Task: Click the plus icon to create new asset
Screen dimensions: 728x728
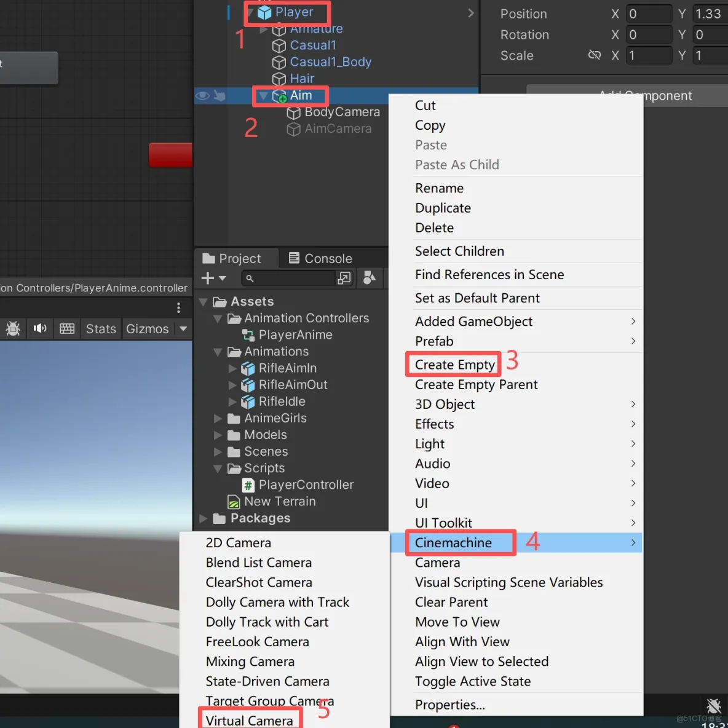Action: 208,278
